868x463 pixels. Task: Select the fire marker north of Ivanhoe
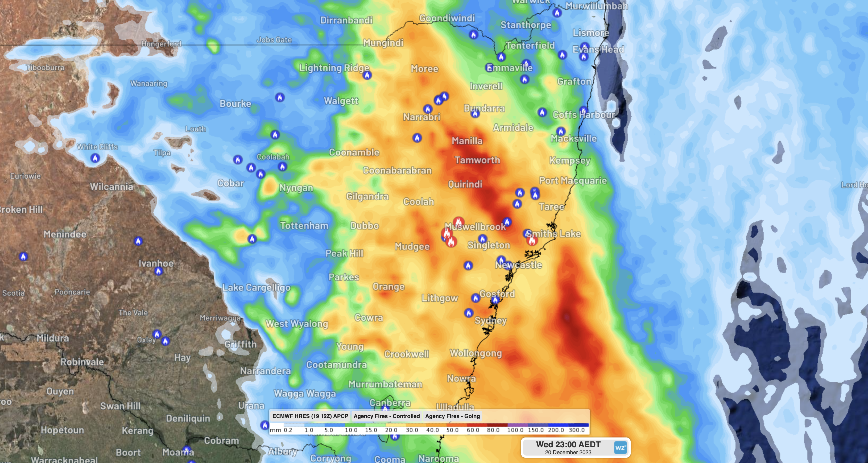[138, 241]
